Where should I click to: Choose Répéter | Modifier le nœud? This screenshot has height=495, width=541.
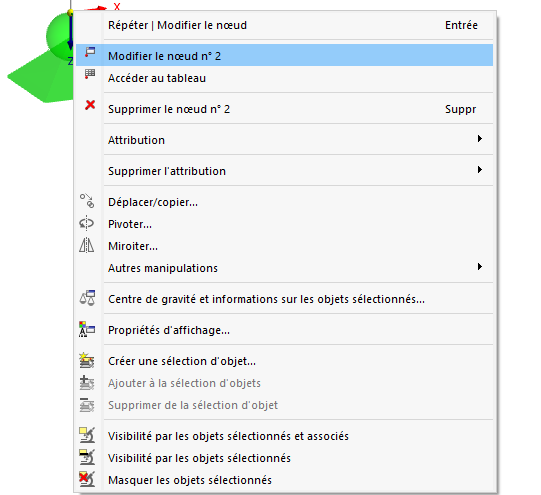click(284, 25)
